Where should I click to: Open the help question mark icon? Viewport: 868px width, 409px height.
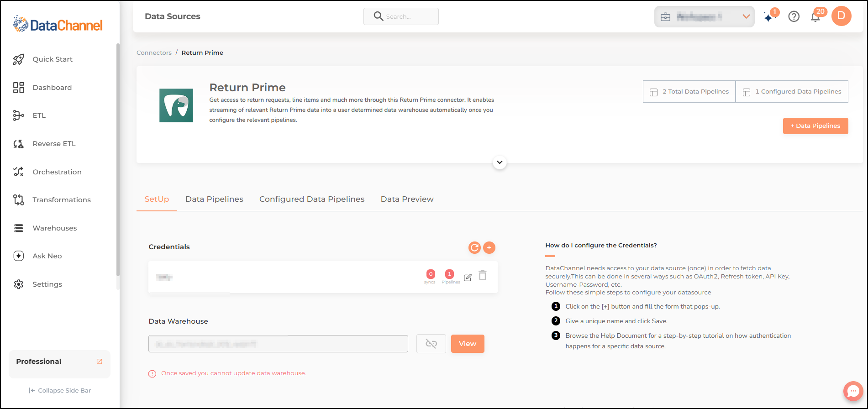pos(794,17)
